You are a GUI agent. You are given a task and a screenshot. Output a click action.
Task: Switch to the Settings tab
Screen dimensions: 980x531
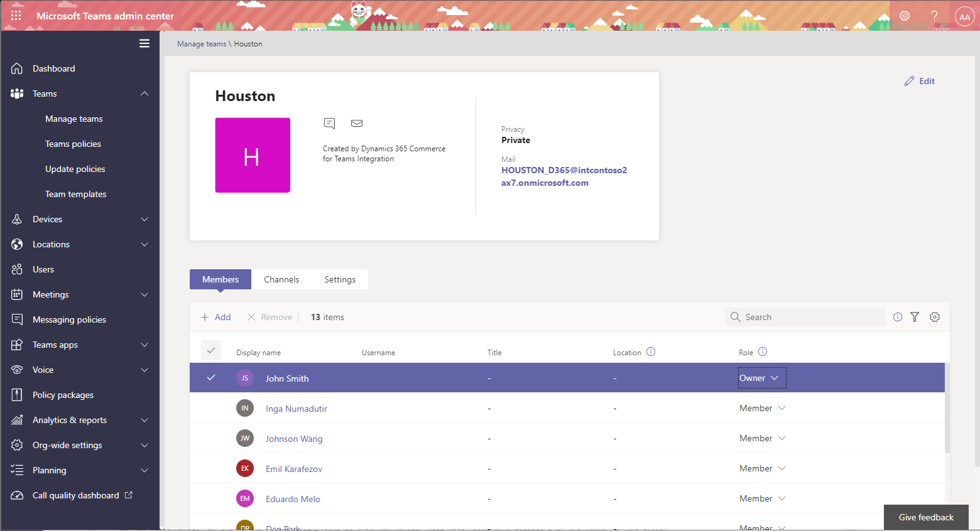click(x=339, y=279)
